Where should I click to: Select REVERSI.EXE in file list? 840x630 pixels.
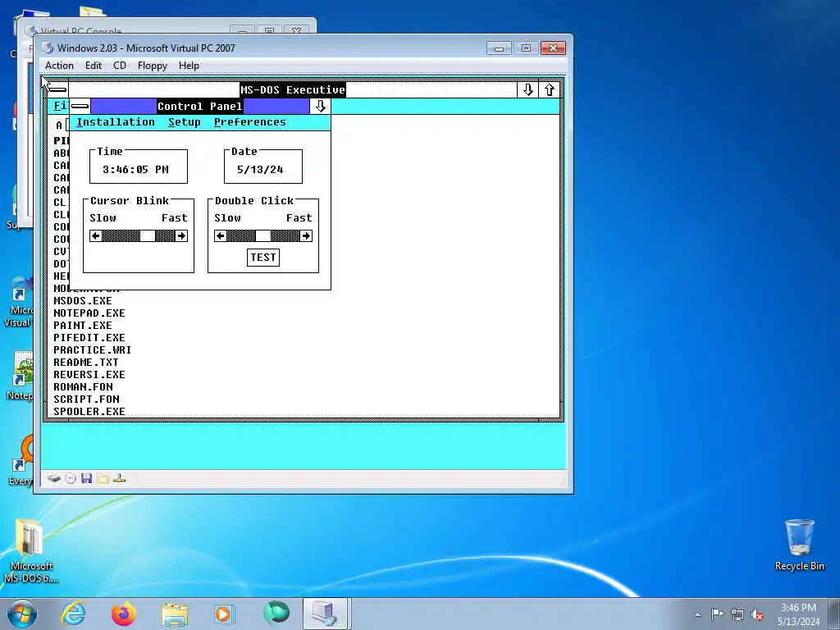click(x=89, y=375)
